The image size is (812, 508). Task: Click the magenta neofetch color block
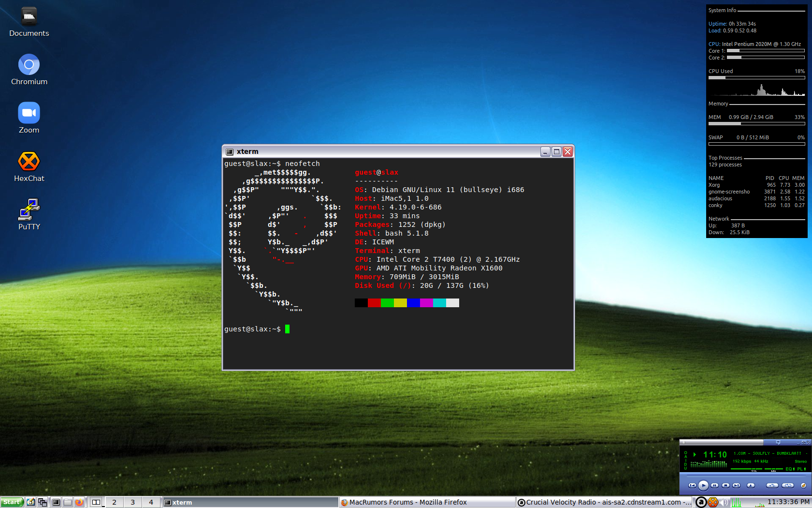tap(426, 303)
